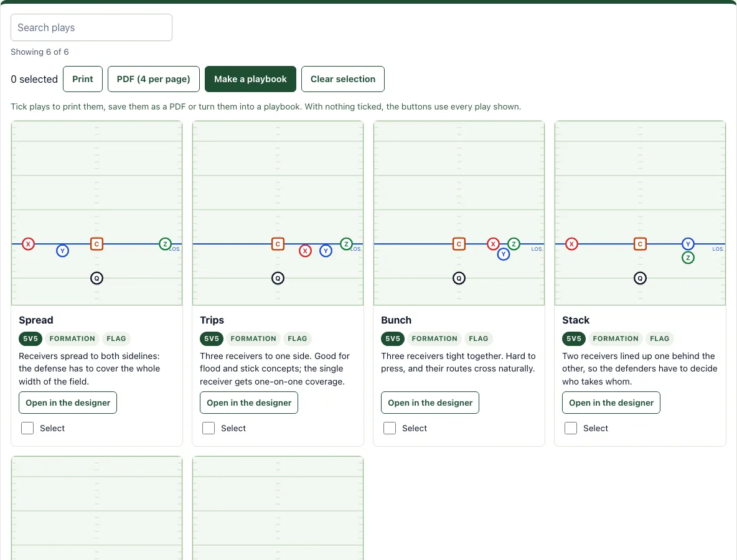Export with PDF (4 per page) button

tap(154, 79)
